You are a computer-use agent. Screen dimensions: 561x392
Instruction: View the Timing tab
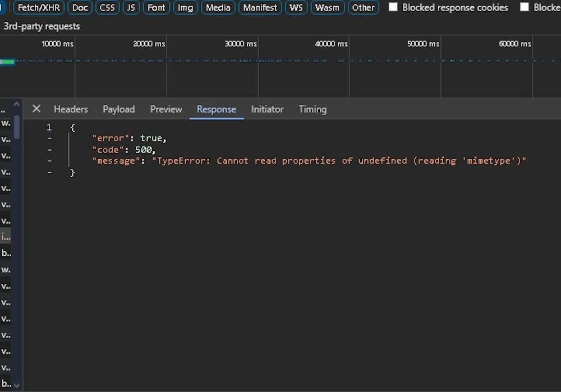pyautogui.click(x=312, y=109)
